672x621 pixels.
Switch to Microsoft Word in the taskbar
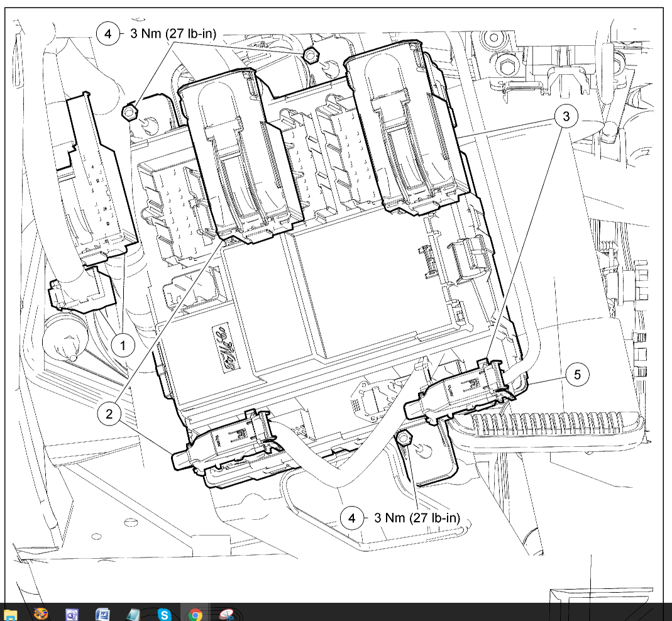tap(103, 615)
